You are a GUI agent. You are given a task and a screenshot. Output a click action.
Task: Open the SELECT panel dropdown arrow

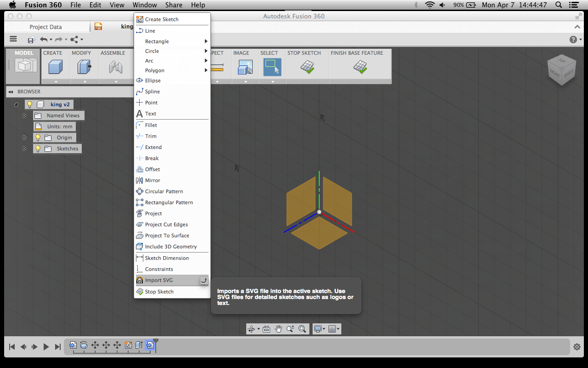(272, 81)
